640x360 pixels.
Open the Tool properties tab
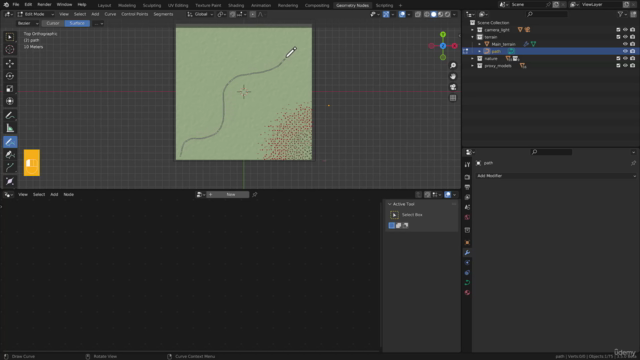pos(467,164)
